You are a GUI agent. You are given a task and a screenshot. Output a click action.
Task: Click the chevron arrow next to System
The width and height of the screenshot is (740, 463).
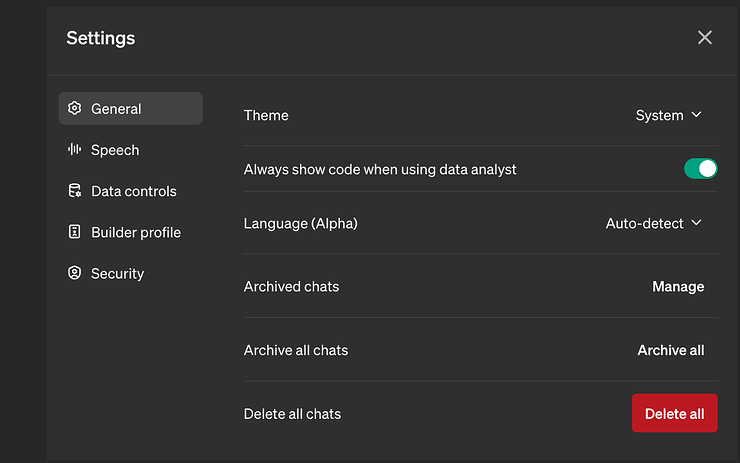click(697, 115)
